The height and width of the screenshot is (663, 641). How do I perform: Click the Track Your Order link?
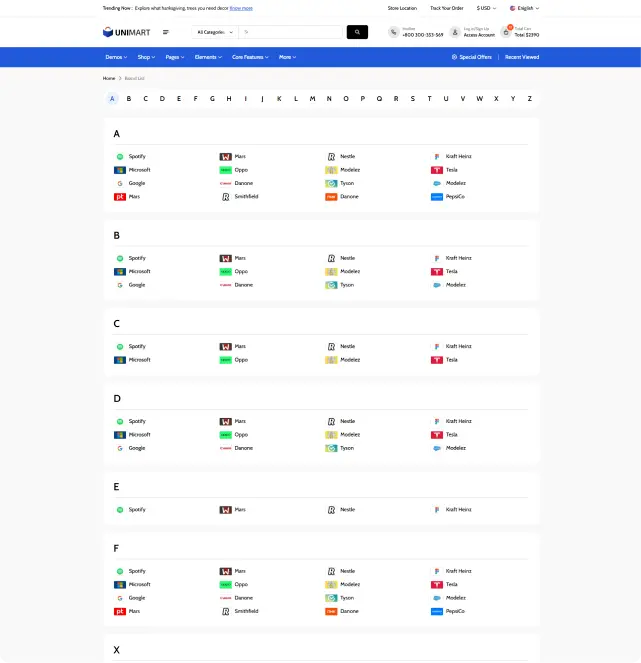pos(446,7)
